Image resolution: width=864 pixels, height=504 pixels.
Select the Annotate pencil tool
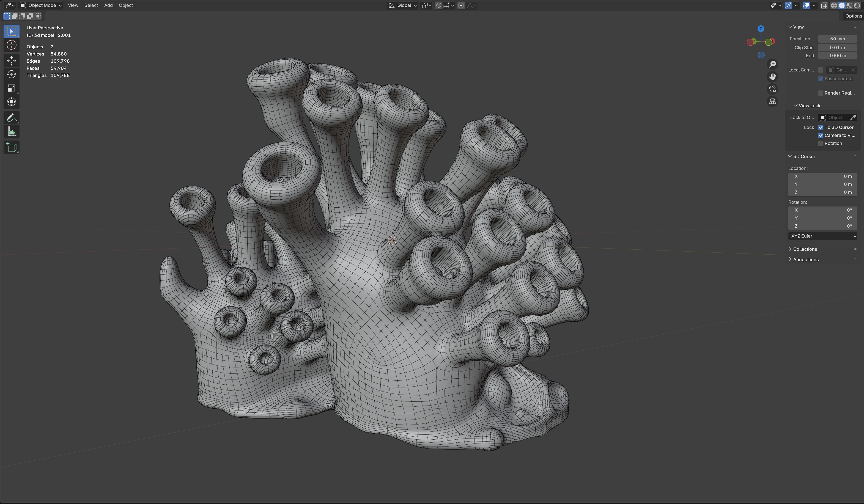coord(11,118)
